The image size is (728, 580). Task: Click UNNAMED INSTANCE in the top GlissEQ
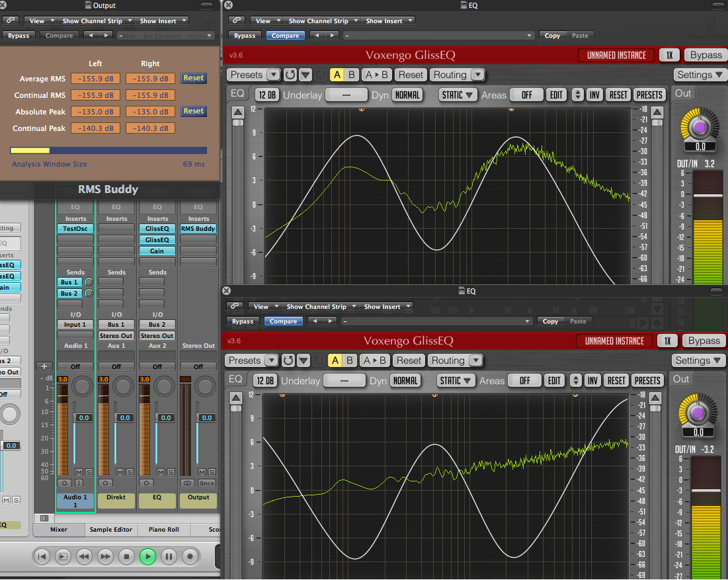(616, 56)
